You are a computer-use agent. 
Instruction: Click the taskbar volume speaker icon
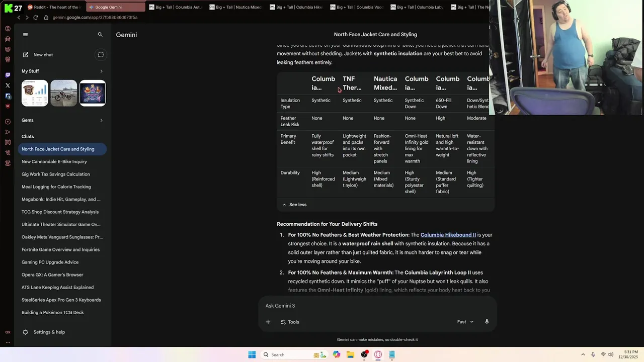[x=611, y=355]
